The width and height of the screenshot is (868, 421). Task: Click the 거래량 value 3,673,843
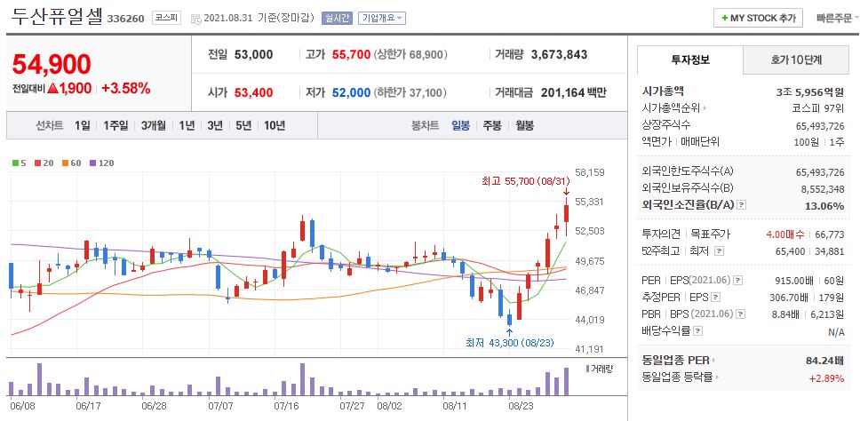559,55
